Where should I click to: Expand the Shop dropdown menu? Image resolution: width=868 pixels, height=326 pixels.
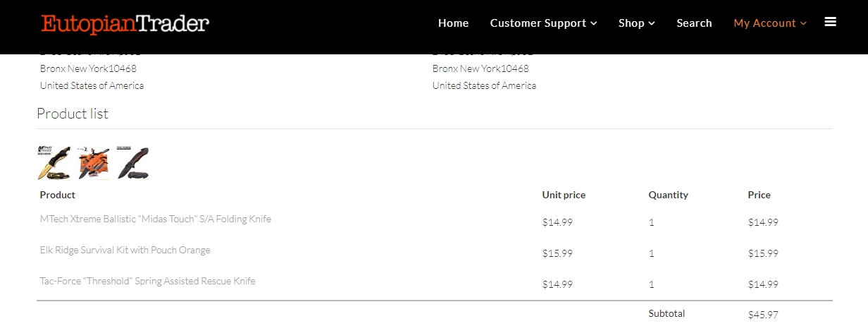point(636,23)
